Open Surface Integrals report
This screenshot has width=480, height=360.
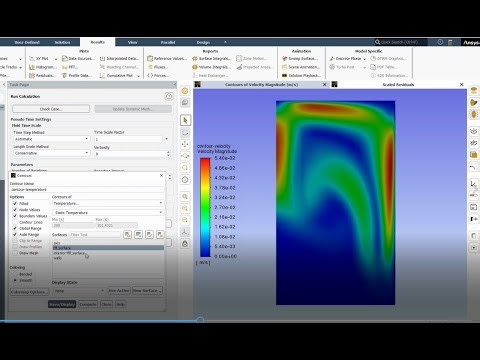coord(212,59)
